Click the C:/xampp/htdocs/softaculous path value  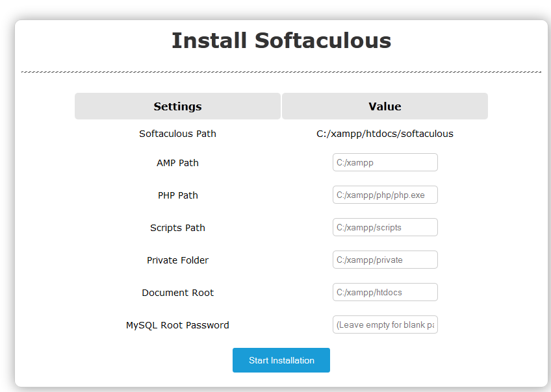(385, 134)
